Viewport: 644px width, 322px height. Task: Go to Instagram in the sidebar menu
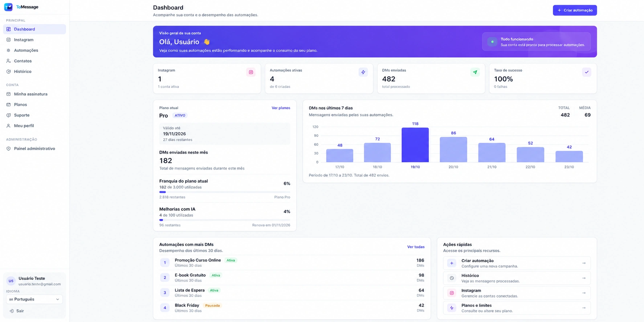(34, 40)
